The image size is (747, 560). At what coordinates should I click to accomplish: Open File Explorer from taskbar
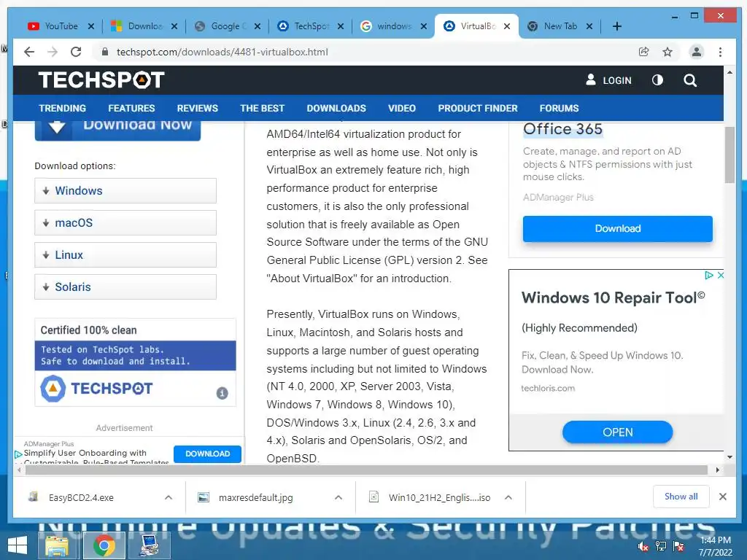[x=57, y=545]
